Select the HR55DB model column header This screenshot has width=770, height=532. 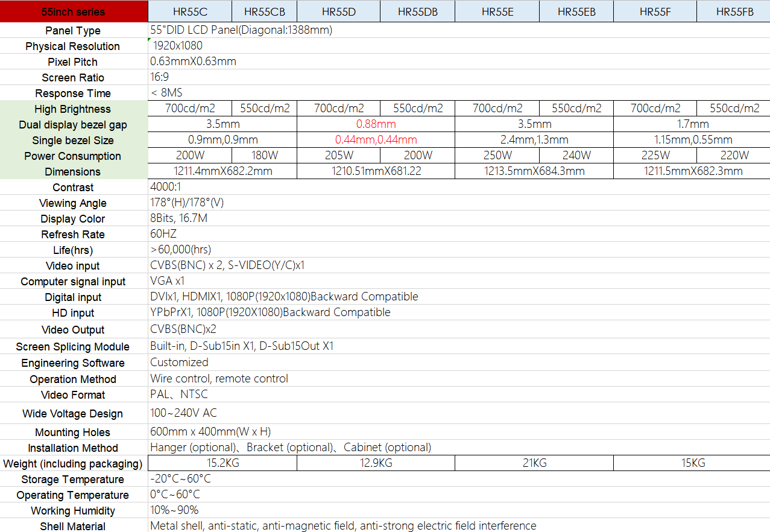pyautogui.click(x=417, y=11)
